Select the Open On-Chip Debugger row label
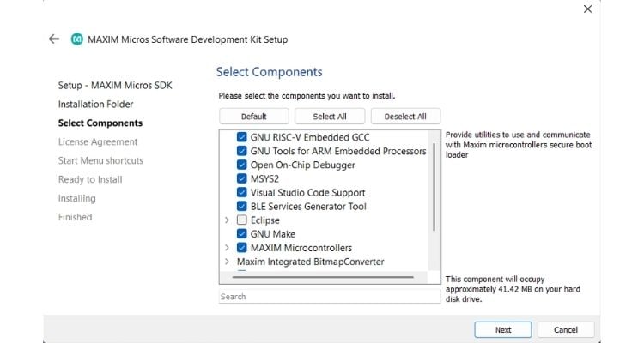The height and width of the screenshot is (343, 644). (303, 165)
